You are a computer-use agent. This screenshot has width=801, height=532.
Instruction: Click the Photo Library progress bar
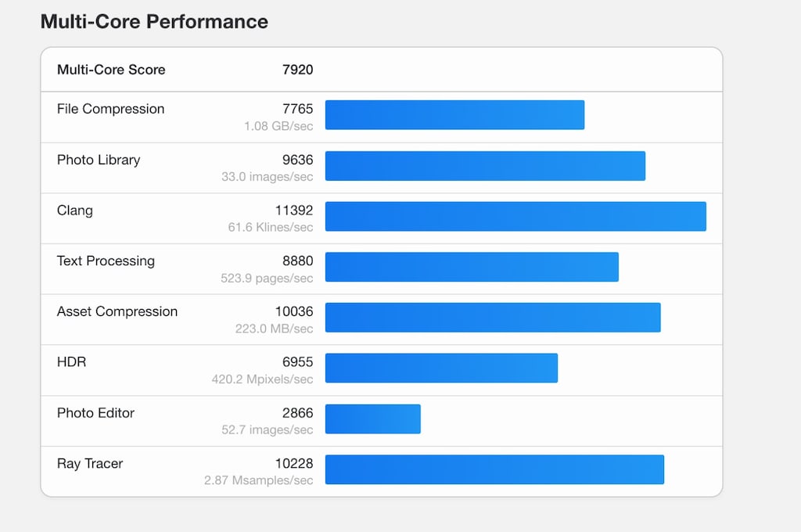485,166
